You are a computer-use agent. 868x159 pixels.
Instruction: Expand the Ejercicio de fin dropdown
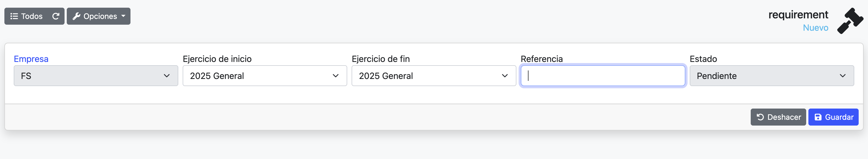coord(434,76)
